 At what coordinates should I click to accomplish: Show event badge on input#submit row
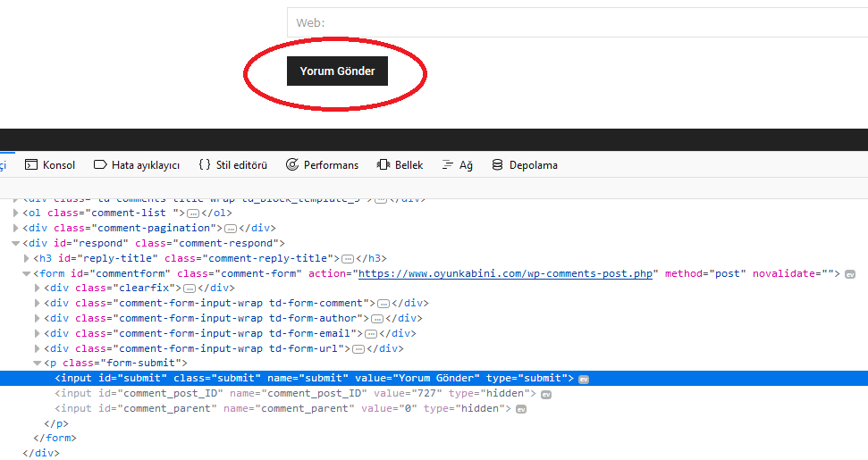[584, 380]
